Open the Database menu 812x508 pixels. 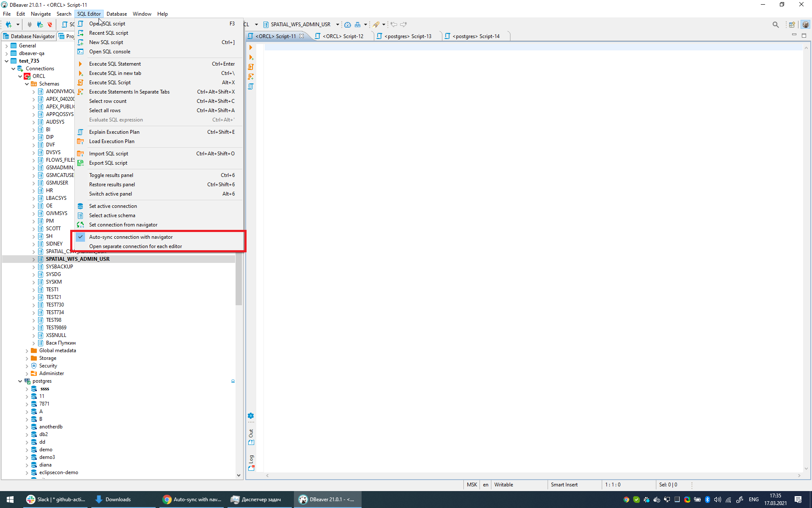117,14
